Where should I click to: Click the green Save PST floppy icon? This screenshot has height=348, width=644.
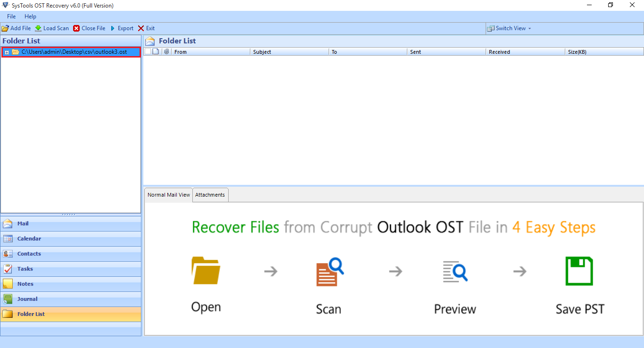pos(579,271)
